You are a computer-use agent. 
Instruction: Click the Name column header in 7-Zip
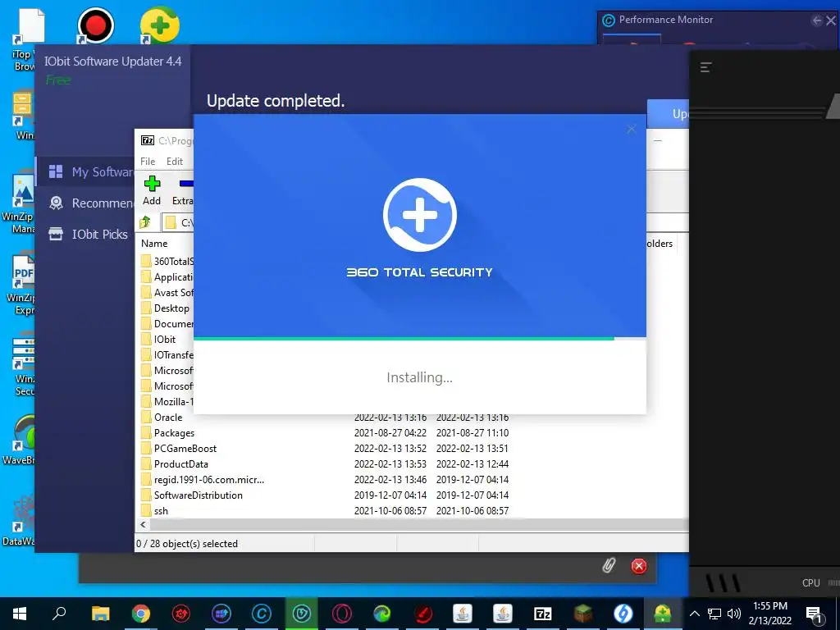154,243
